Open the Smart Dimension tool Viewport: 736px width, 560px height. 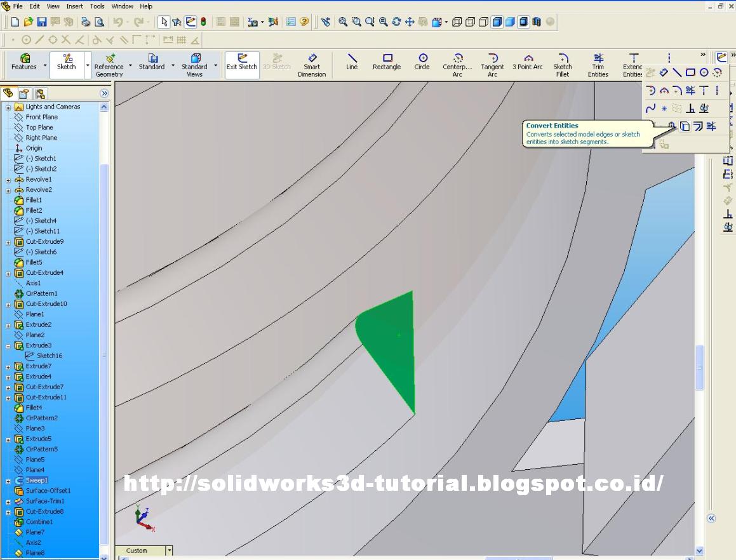[312, 62]
